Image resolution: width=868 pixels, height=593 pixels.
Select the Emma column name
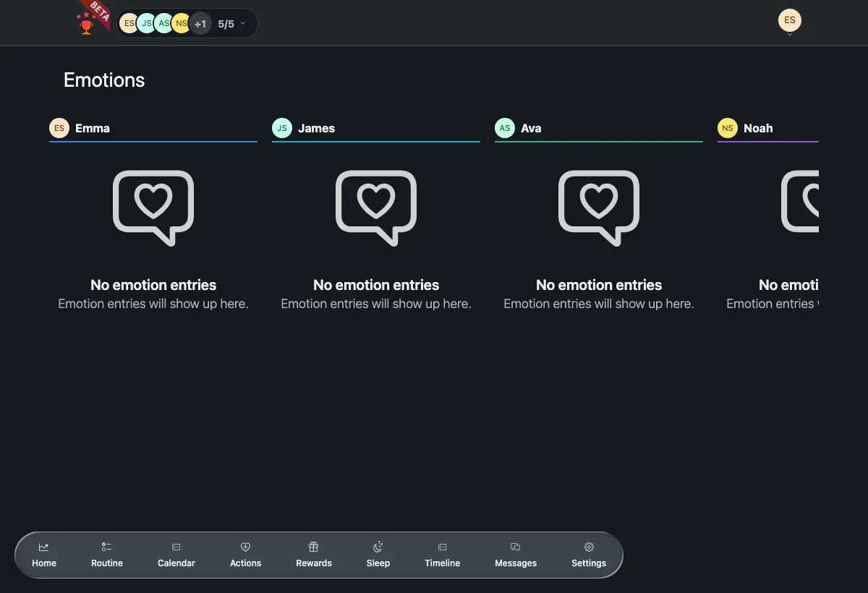93,128
